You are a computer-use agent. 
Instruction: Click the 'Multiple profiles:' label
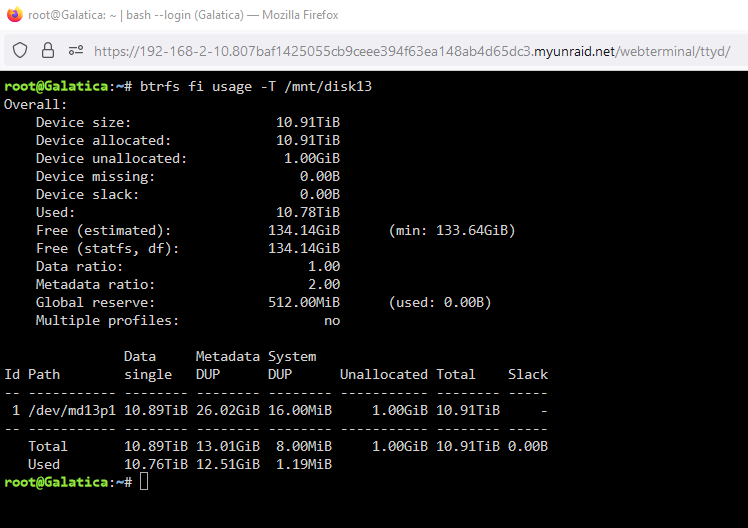(107, 321)
